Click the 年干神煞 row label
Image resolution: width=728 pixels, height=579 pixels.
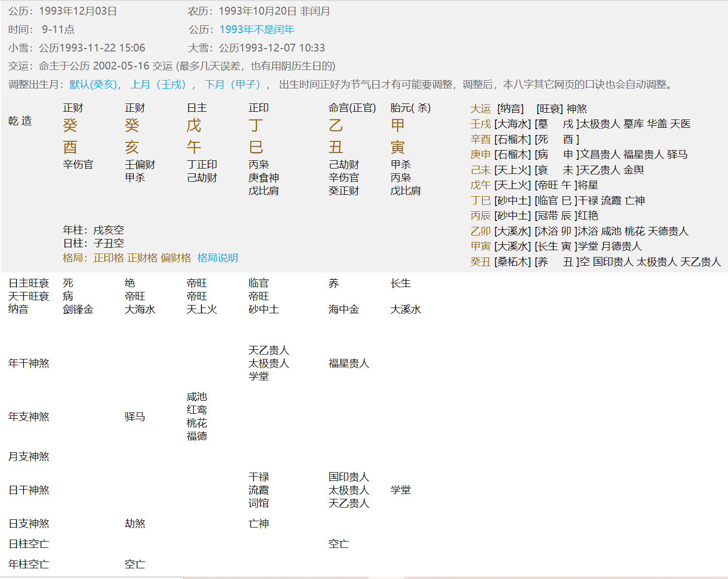(29, 363)
